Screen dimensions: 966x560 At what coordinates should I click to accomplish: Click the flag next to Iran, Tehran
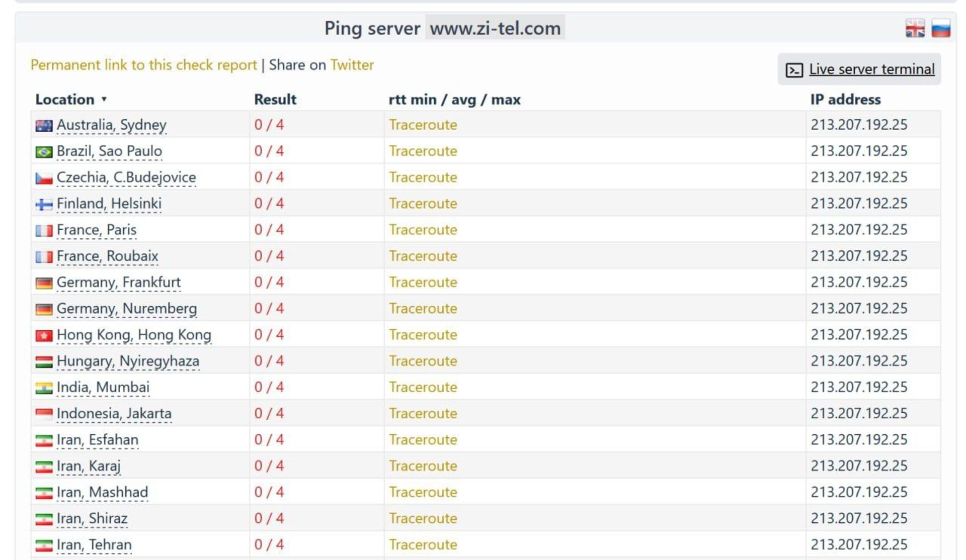pyautogui.click(x=44, y=545)
